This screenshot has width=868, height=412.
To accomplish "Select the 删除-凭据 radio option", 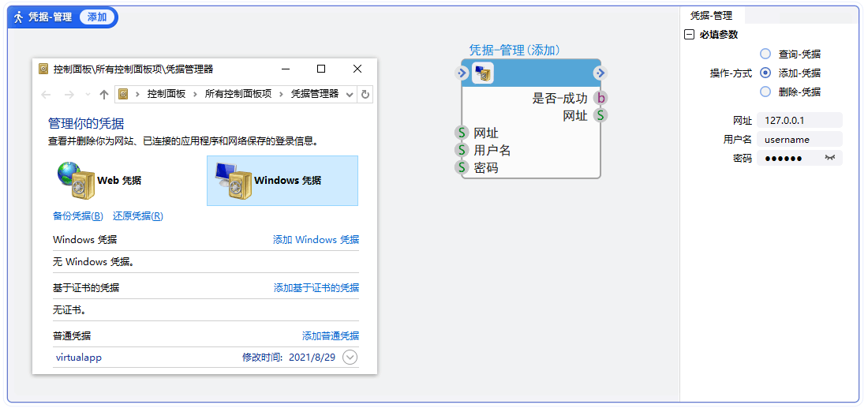I will point(765,92).
